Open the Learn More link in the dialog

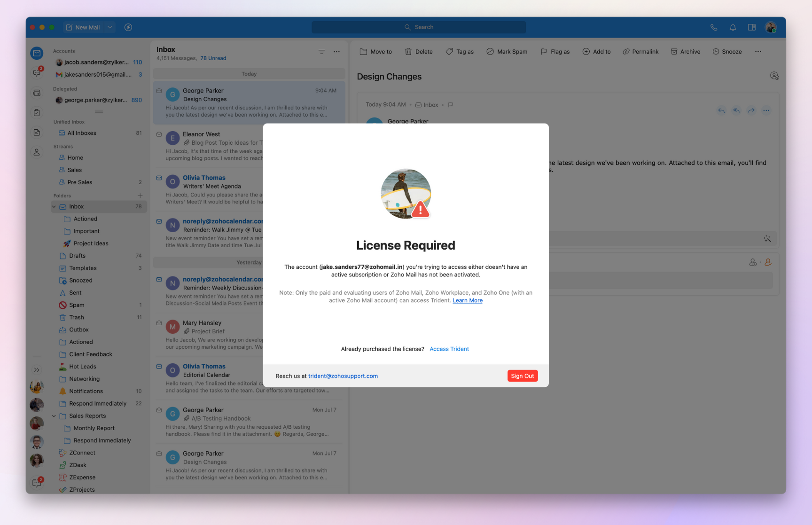click(x=468, y=301)
